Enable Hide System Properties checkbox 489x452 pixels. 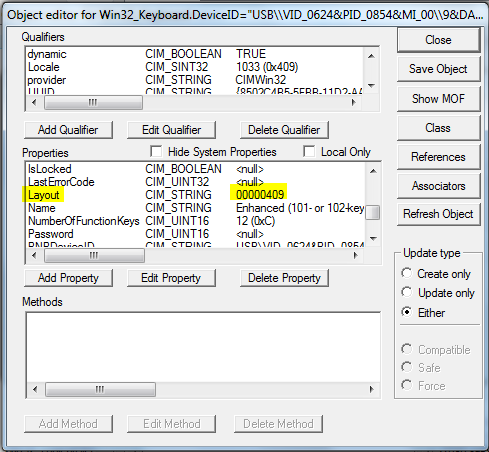click(156, 152)
